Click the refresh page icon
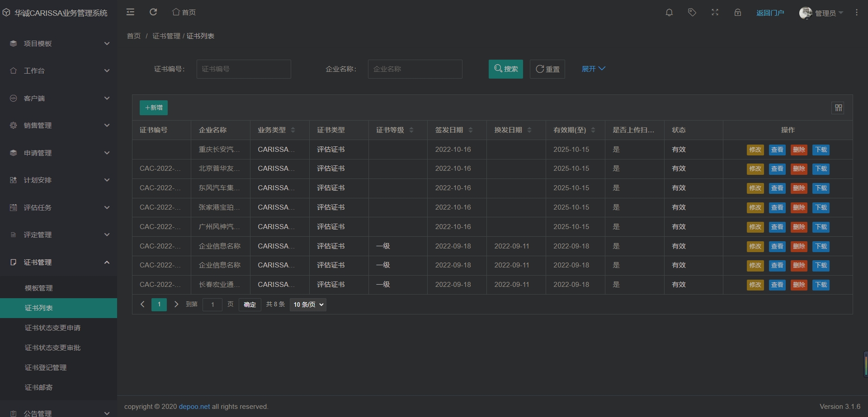 153,12
